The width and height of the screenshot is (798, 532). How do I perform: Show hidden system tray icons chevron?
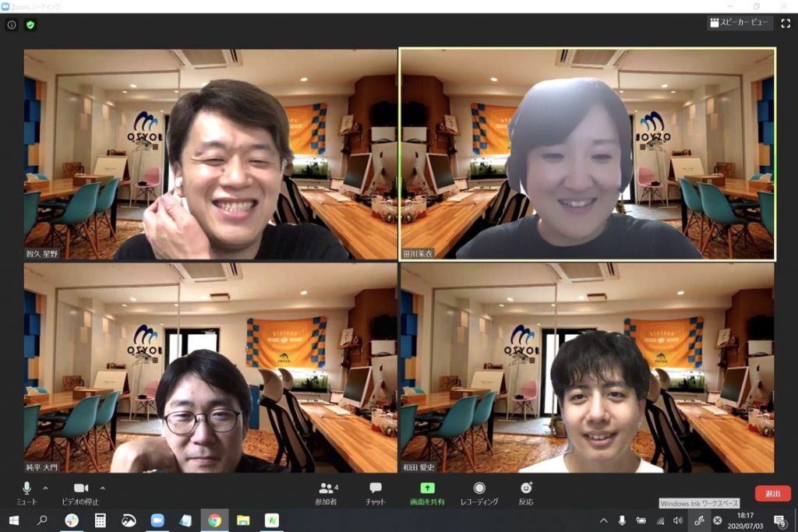603,520
